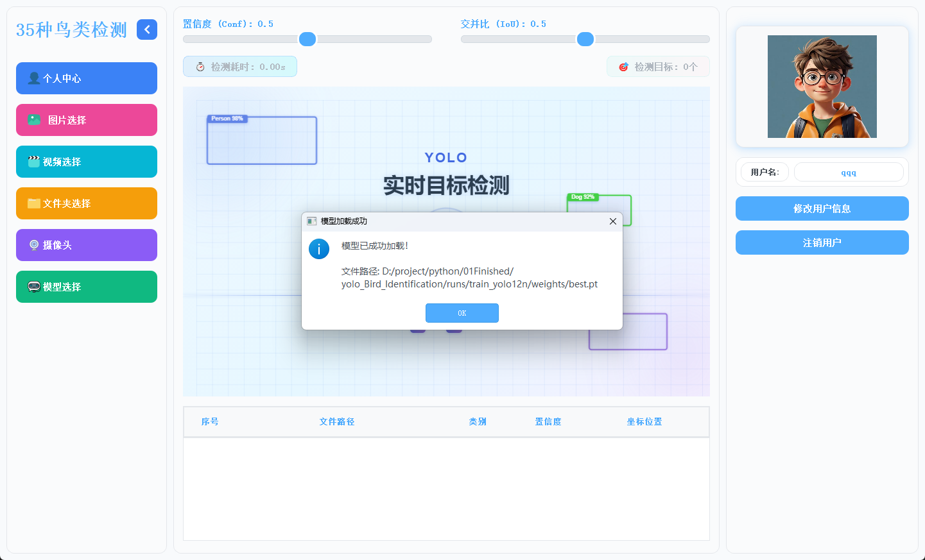Click the 35种鸟类检测 app title

[71, 30]
